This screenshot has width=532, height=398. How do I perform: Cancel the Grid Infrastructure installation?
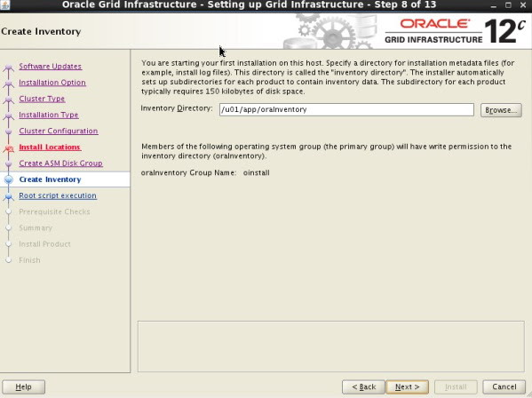(x=504, y=386)
